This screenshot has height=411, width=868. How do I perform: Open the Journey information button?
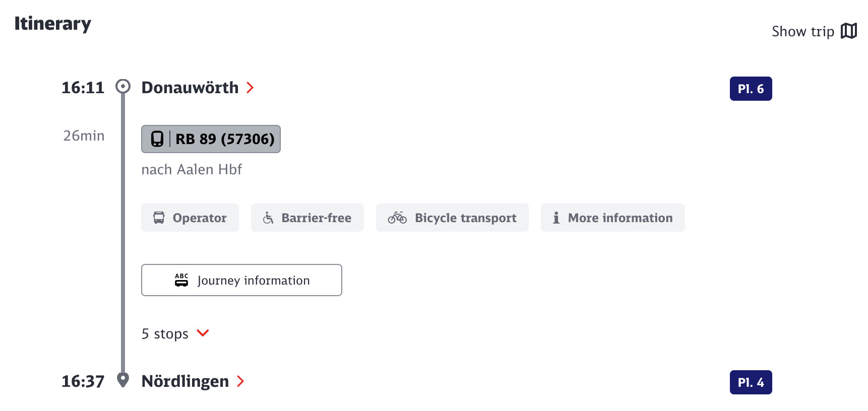tap(241, 280)
